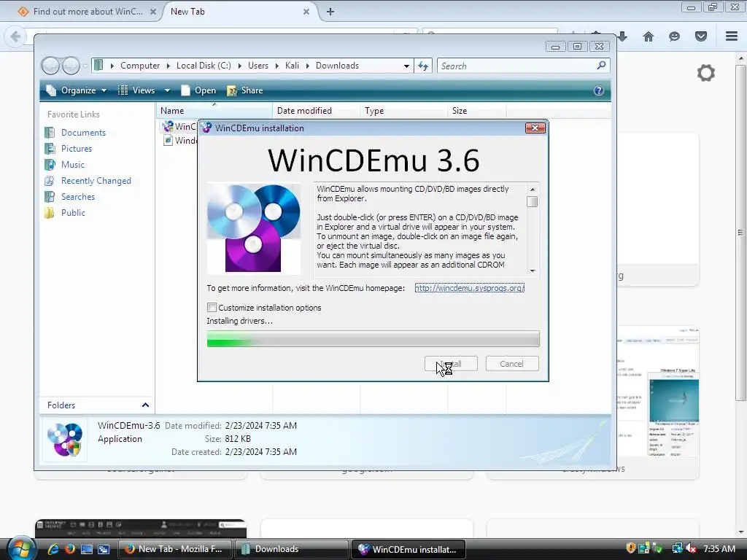Screen dimensions: 747x560
Task: Click Switch between windows quick launch icon
Action: (x=104, y=548)
